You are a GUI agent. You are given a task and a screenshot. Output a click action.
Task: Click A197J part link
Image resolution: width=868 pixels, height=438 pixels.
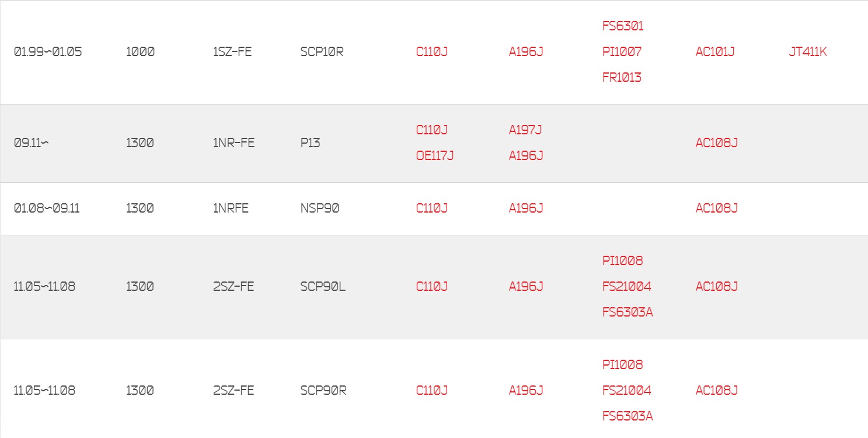pyautogui.click(x=525, y=130)
